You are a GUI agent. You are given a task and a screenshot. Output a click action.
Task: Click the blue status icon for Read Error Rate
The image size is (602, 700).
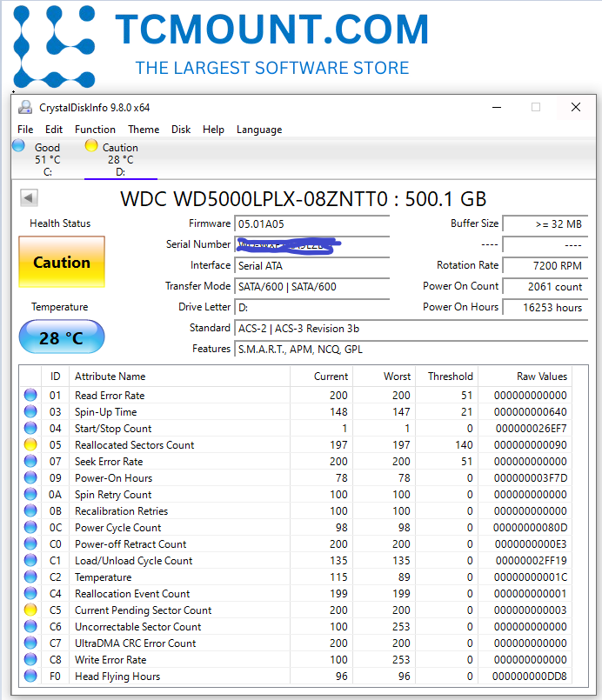coord(30,396)
